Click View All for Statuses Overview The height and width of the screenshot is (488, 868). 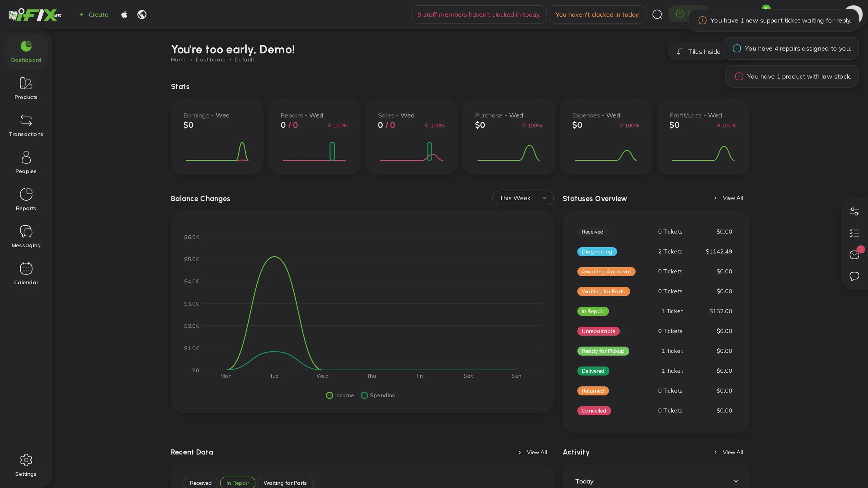[728, 198]
